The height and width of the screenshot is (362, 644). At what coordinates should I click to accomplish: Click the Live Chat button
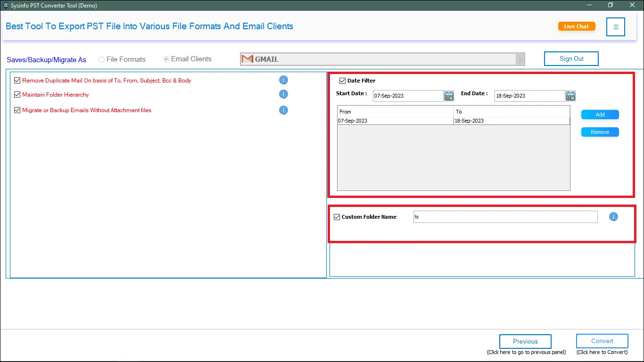[x=576, y=26]
